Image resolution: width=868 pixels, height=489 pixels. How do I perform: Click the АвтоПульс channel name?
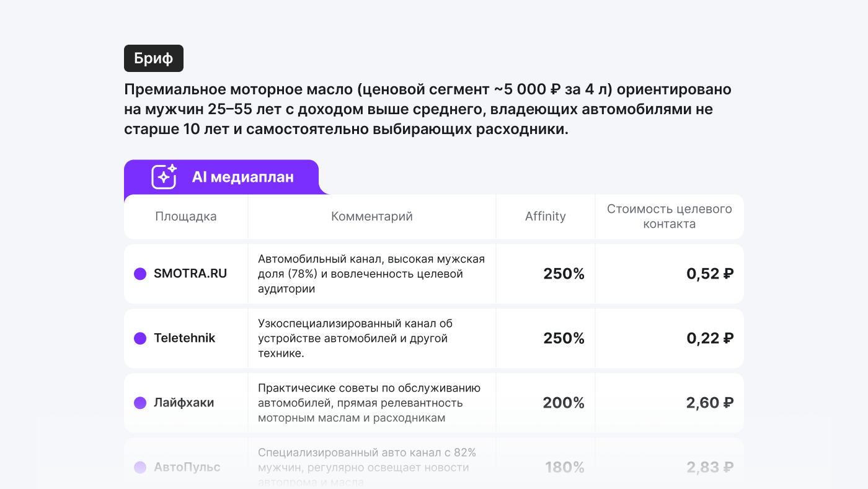[187, 467]
